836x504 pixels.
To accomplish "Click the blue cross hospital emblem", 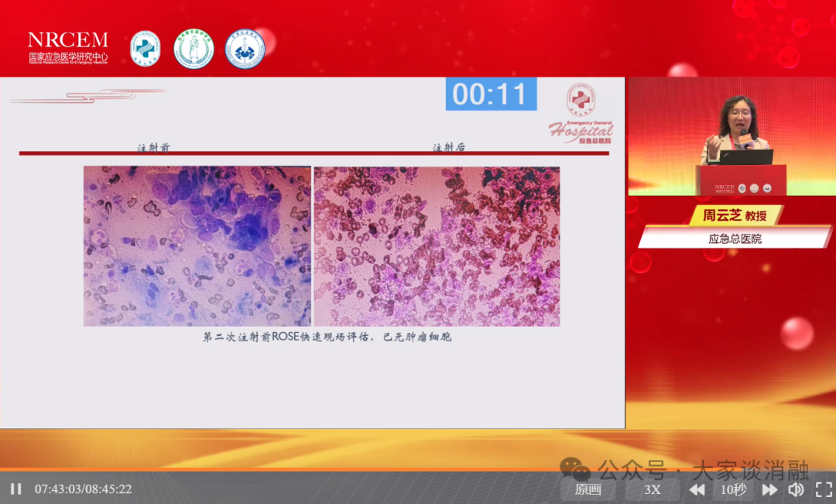I will click(145, 49).
